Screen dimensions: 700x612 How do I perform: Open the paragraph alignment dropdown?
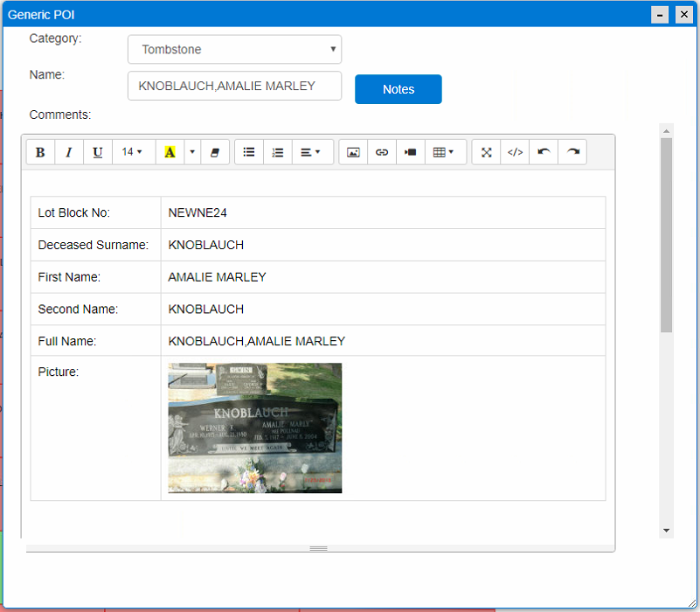(x=313, y=152)
